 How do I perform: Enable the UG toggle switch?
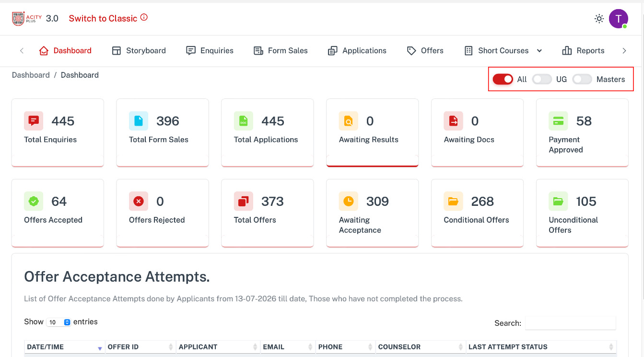(x=542, y=79)
